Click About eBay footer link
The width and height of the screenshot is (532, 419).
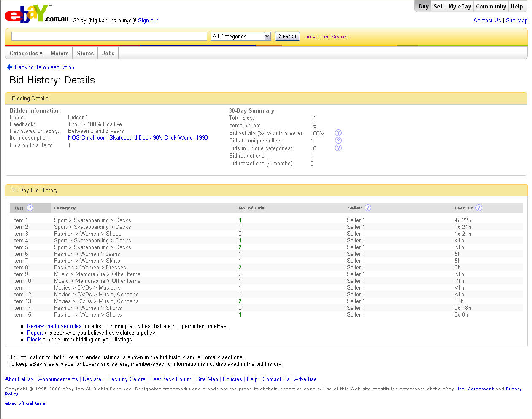(x=19, y=379)
